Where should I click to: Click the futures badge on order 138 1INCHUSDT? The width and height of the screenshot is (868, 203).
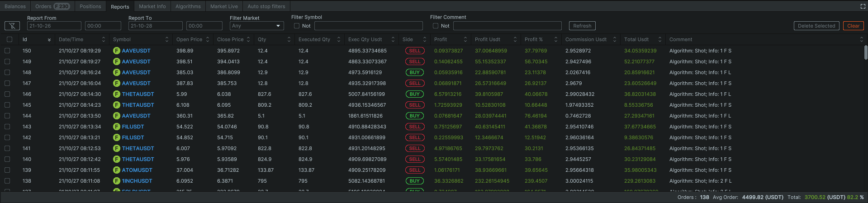coord(116,181)
